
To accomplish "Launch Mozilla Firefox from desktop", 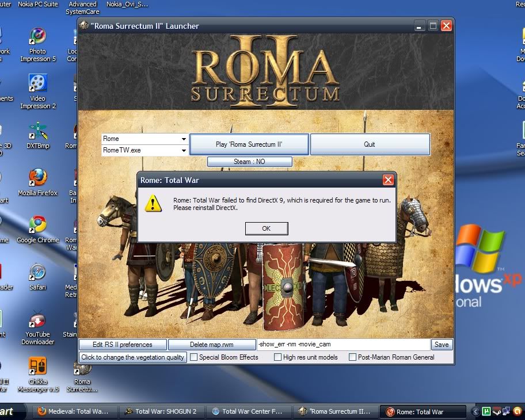I will click(x=38, y=178).
